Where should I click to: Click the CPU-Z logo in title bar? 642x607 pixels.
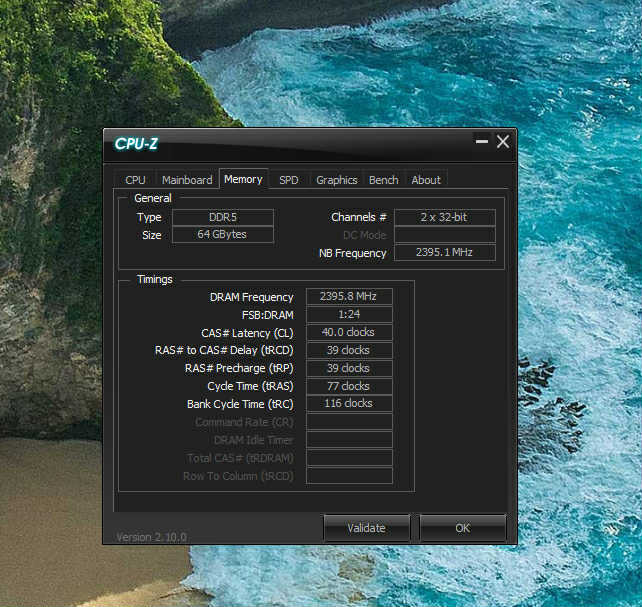(x=136, y=144)
